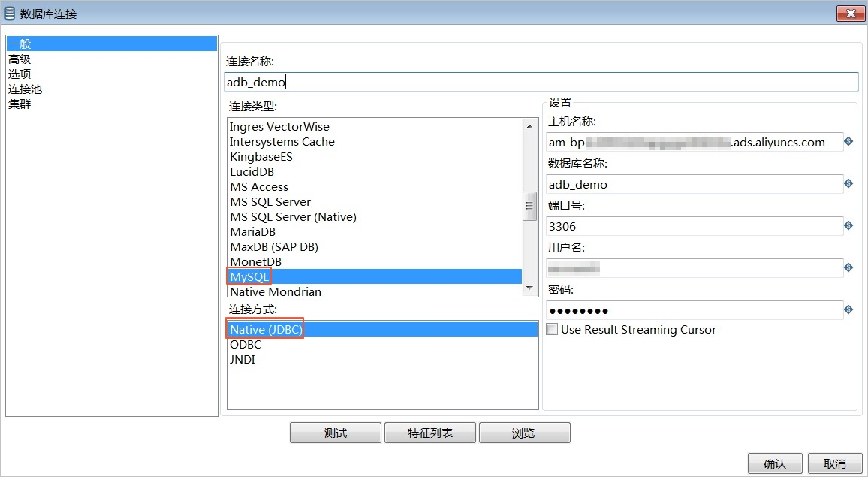Switch to 集群 settings page
The image size is (868, 477).
point(20,104)
